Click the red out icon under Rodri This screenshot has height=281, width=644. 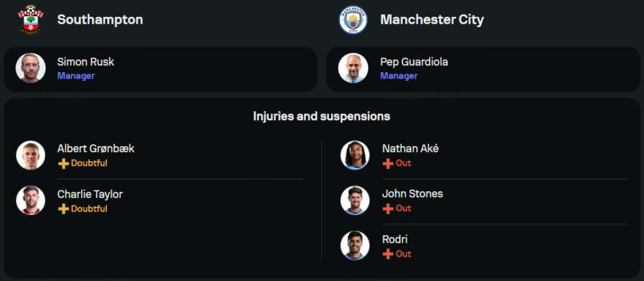click(388, 254)
